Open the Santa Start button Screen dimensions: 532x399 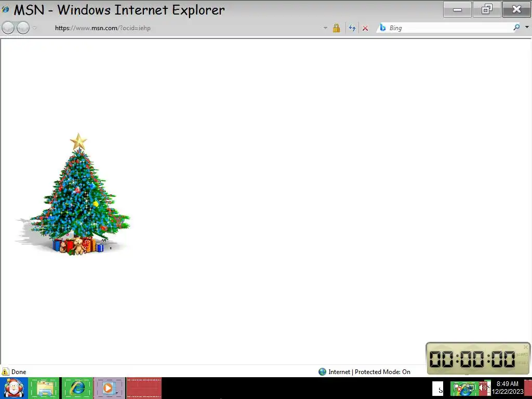coord(14,388)
